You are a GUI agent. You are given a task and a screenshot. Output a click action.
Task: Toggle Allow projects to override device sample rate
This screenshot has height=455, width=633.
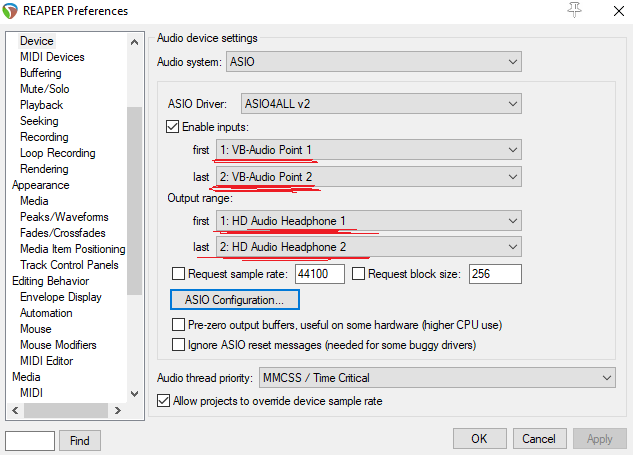pyautogui.click(x=163, y=401)
